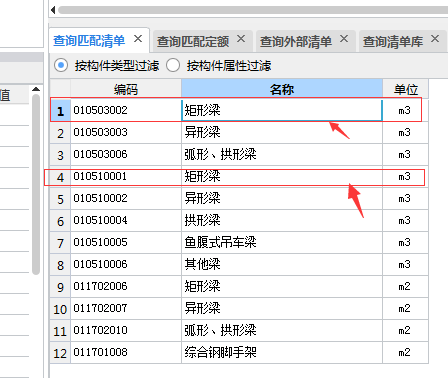Select 其他梁 name cell
The image size is (448, 378).
(x=282, y=264)
